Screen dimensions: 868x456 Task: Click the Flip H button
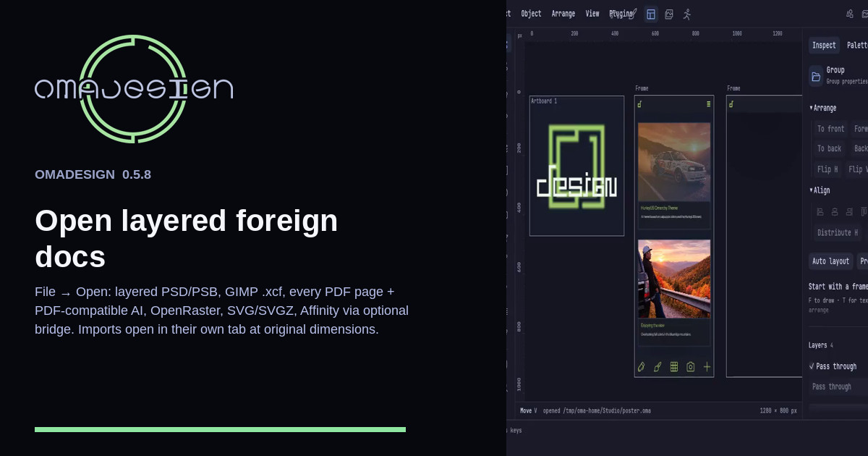(x=827, y=169)
